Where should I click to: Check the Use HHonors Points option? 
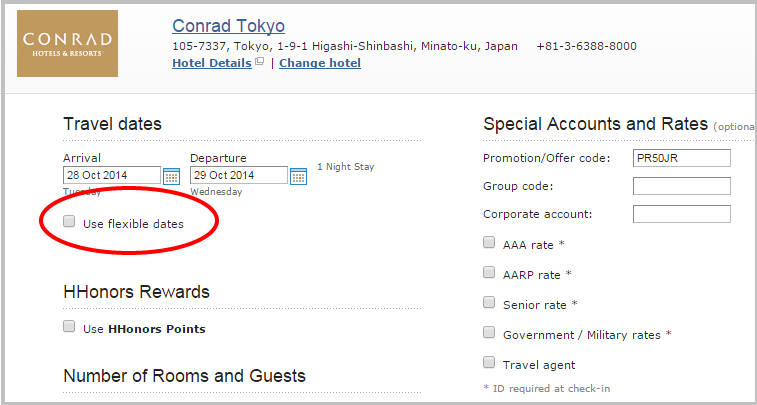pyautogui.click(x=70, y=326)
